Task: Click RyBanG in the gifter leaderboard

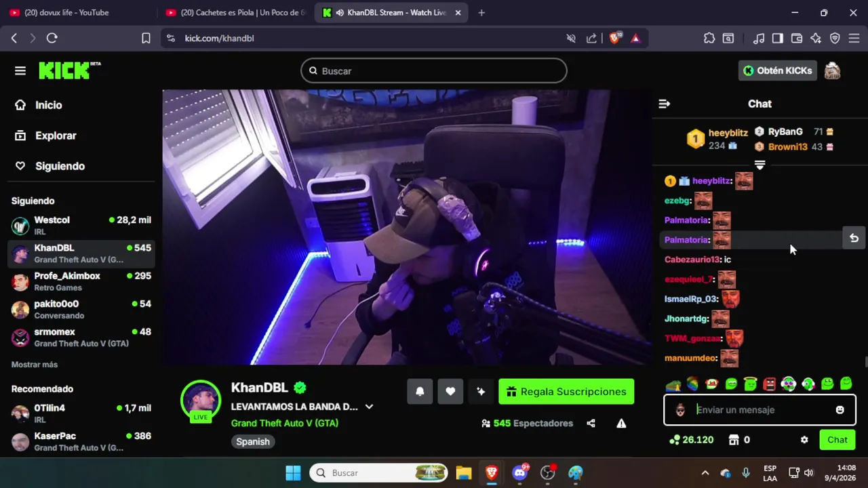Action: (x=785, y=131)
